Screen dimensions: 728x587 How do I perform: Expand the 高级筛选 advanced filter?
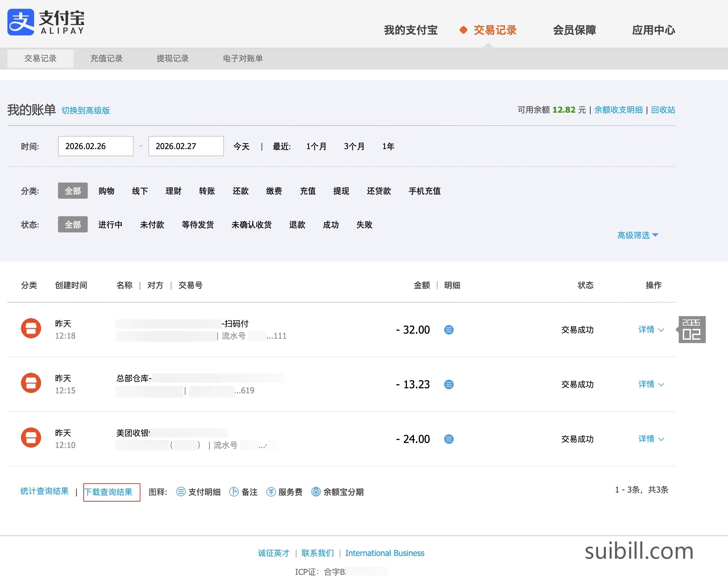click(x=638, y=235)
